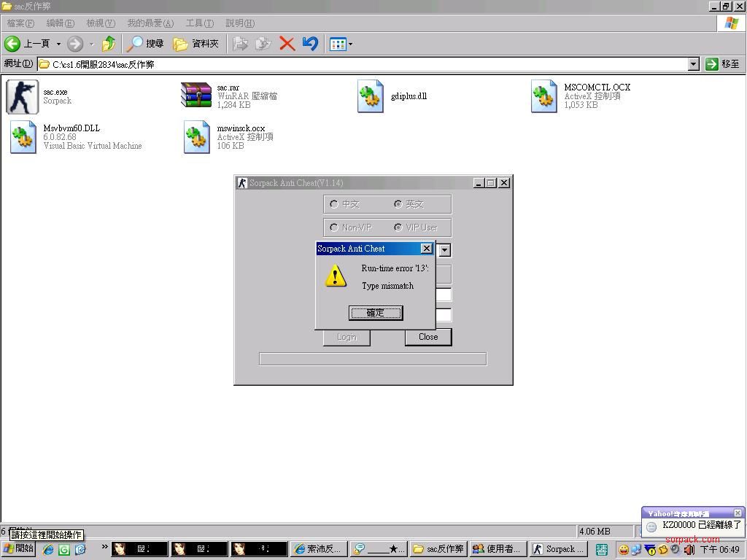This screenshot has width=747, height=560.
Task: Expand the address bar dropdown arrow
Action: point(693,64)
